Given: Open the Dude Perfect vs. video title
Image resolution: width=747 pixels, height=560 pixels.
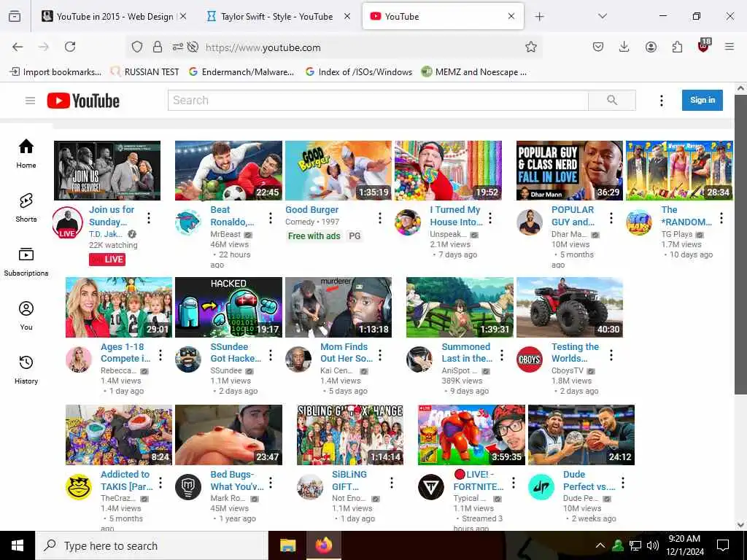Looking at the screenshot, I should (x=589, y=481).
